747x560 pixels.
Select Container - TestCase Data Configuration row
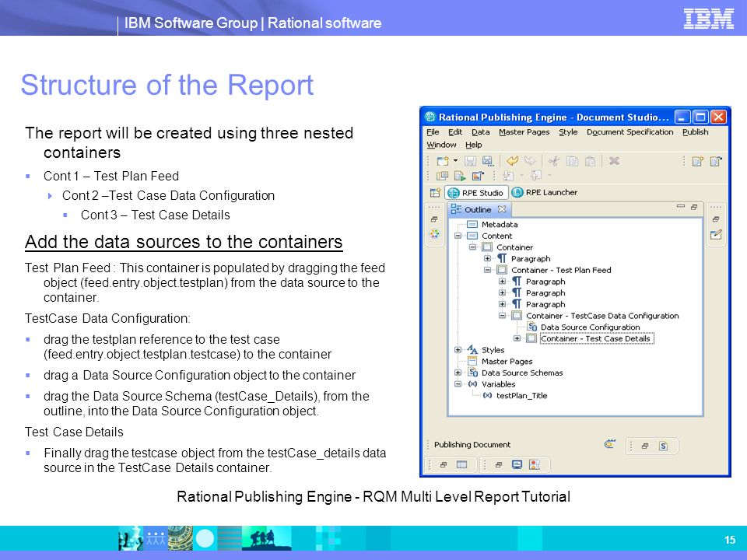[x=602, y=316]
